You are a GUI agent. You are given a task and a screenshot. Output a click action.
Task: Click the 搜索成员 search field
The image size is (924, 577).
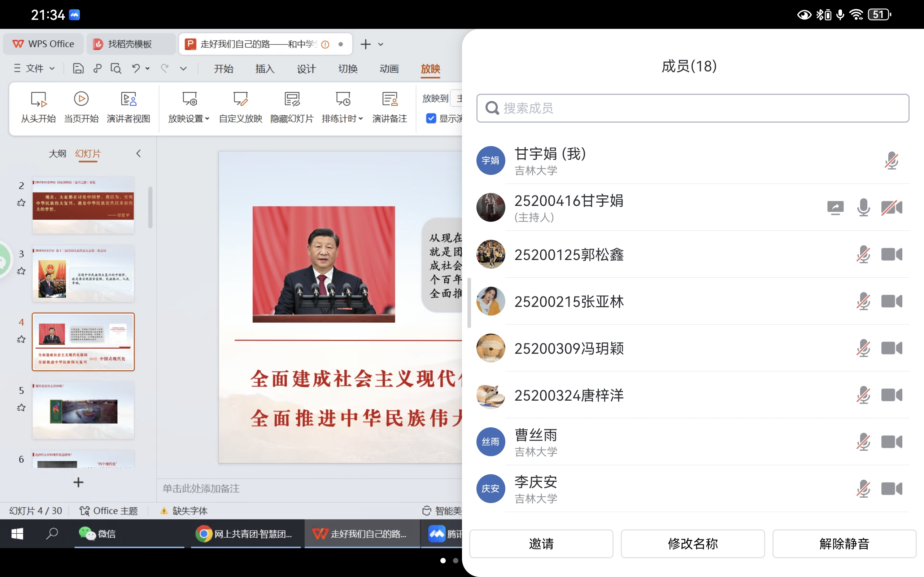693,109
